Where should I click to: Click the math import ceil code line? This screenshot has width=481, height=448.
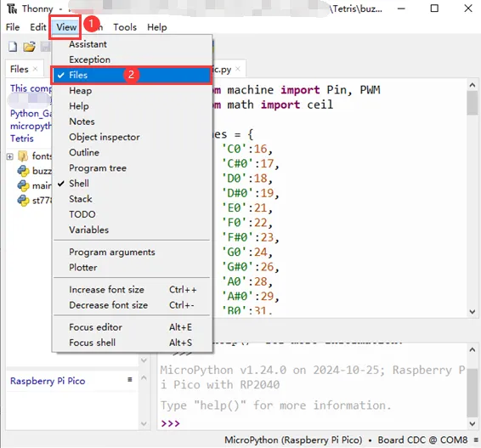click(273, 105)
